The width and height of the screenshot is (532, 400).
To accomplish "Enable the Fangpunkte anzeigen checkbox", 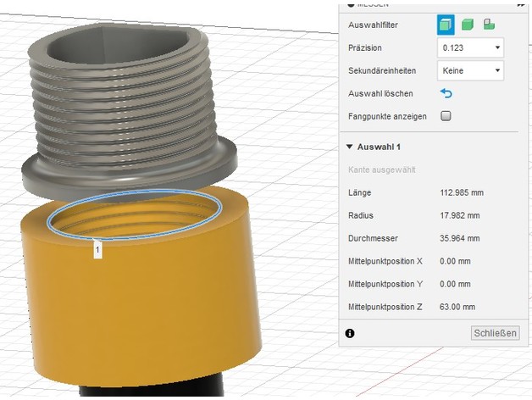I will [446, 115].
